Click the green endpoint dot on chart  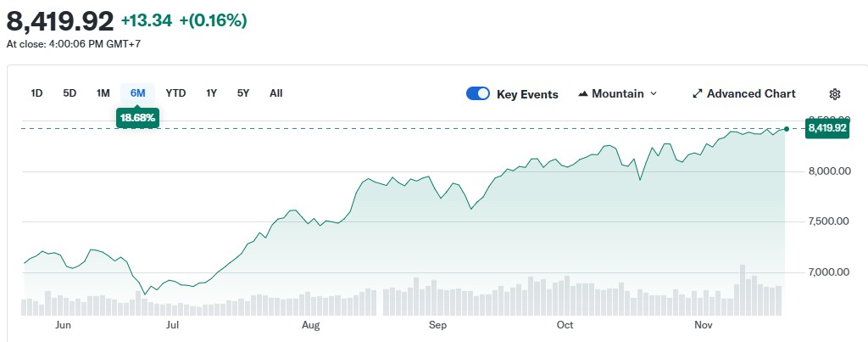(787, 128)
